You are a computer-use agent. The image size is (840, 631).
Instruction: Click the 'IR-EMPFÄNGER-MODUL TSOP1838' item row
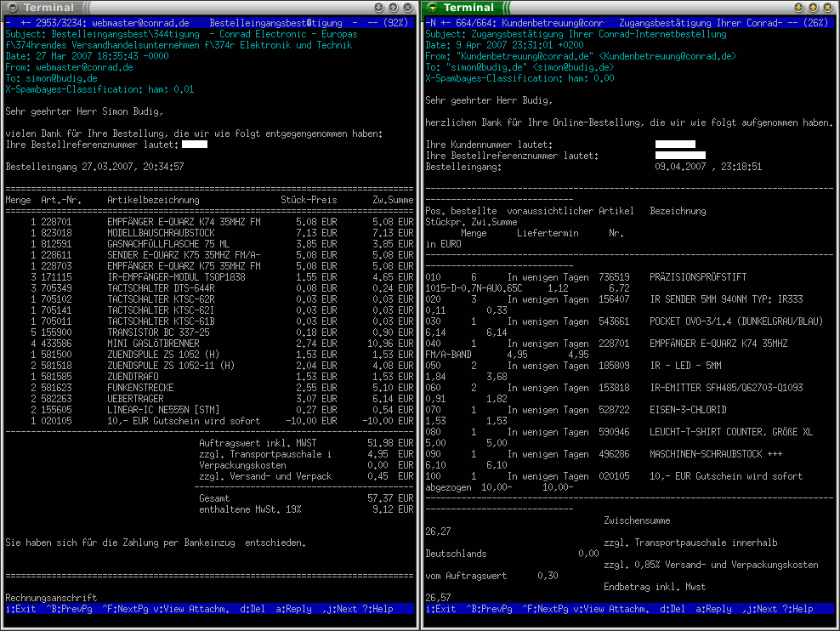click(209, 277)
